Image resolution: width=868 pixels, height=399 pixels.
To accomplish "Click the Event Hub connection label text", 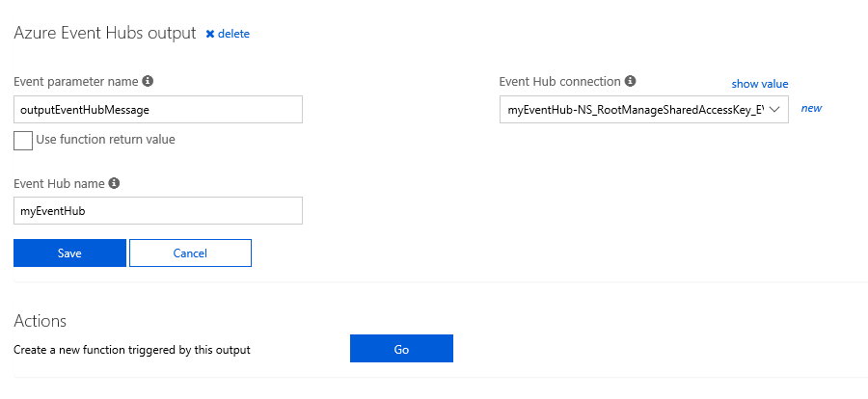I will [559, 82].
